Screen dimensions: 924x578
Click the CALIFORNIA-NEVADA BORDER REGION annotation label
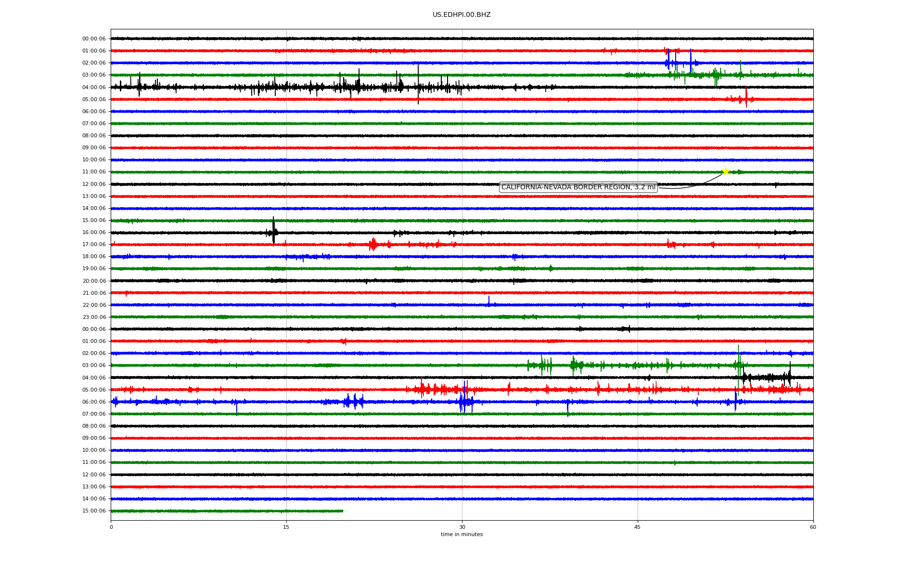(x=578, y=187)
